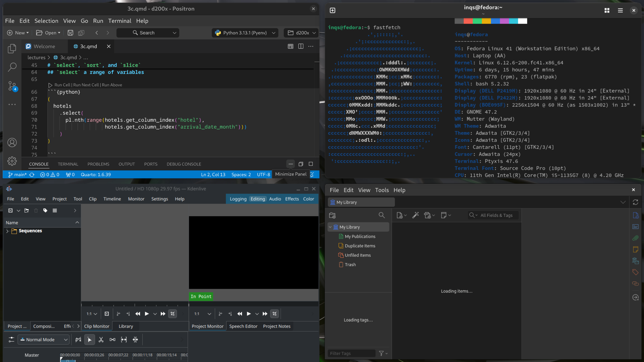Click Quarto: 1.6.39 in Positron's status bar
This screenshot has height=362, width=644.
click(x=96, y=175)
